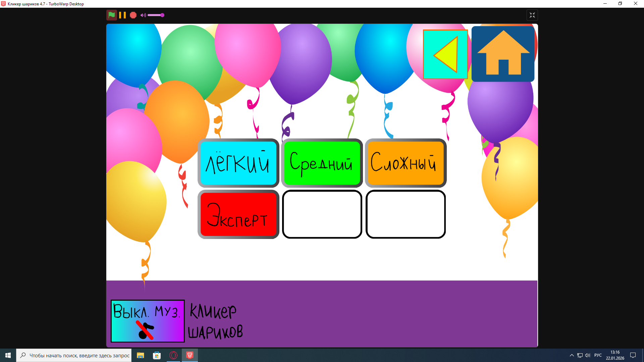Click the green flag start icon

point(112,15)
